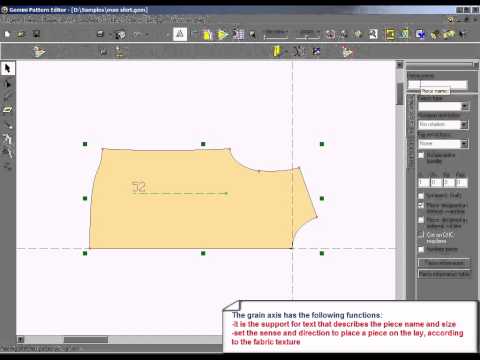Viewport: 480px width, 360px height.
Task: Click the round target icon in the top toolbar
Action: point(331,34)
